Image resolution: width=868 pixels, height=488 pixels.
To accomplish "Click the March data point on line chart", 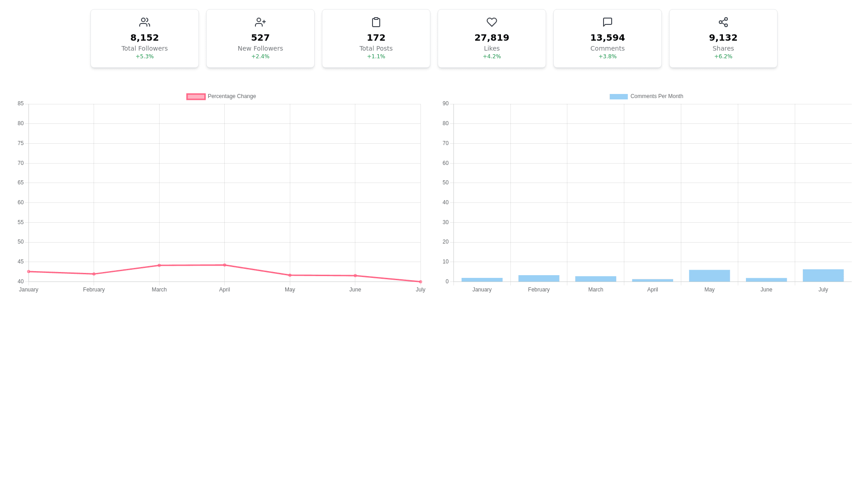I will click(159, 266).
